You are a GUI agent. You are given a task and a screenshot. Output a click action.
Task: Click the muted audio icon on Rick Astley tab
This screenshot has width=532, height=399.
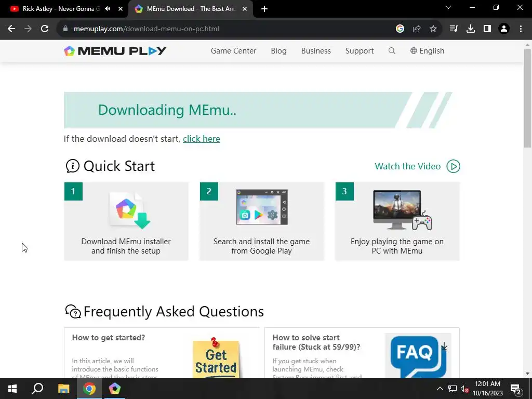[108, 9]
